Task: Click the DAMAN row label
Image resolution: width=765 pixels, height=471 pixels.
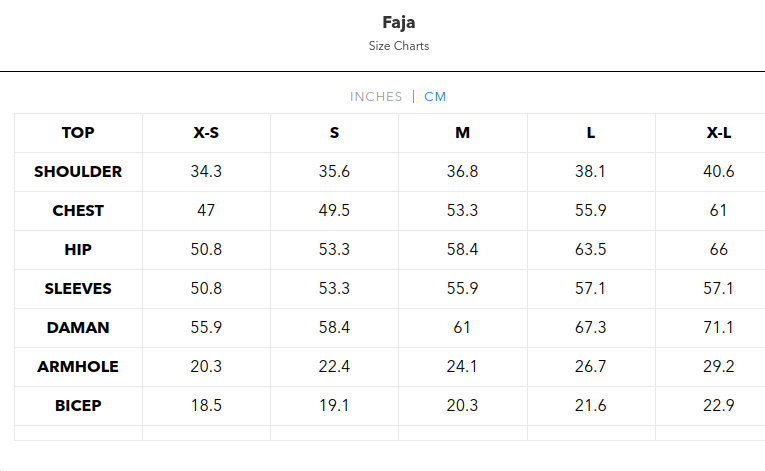Action: pyautogui.click(x=78, y=328)
